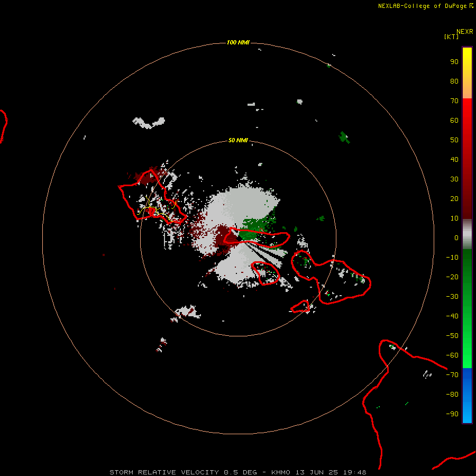Select the positive 90 scale value
Image resolution: width=476 pixels, height=476 pixels.
click(x=454, y=62)
